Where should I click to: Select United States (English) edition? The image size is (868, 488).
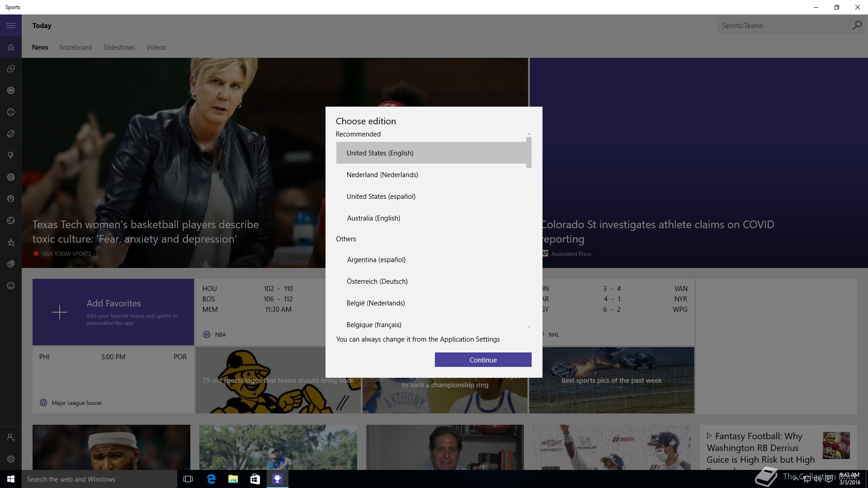(x=431, y=153)
